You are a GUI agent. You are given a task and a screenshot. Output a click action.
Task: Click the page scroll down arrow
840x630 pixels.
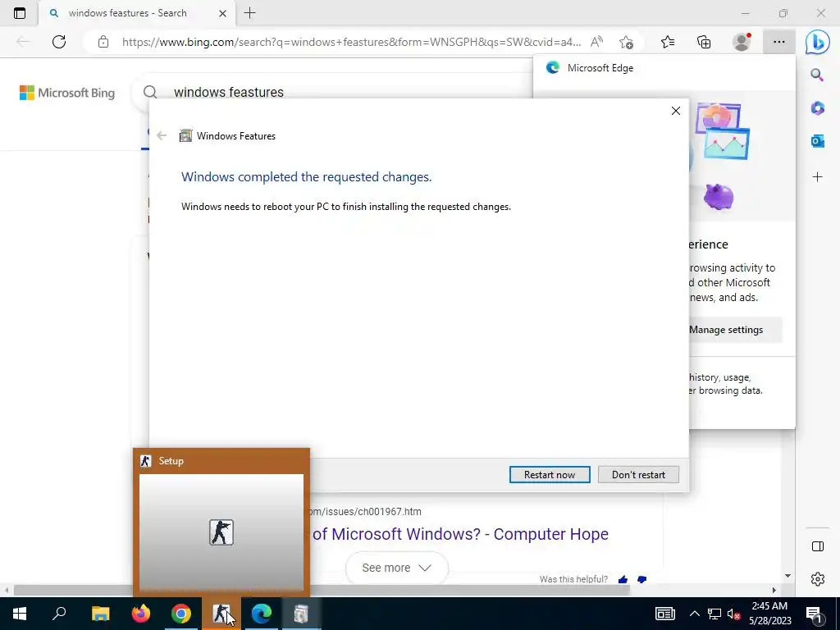point(787,576)
